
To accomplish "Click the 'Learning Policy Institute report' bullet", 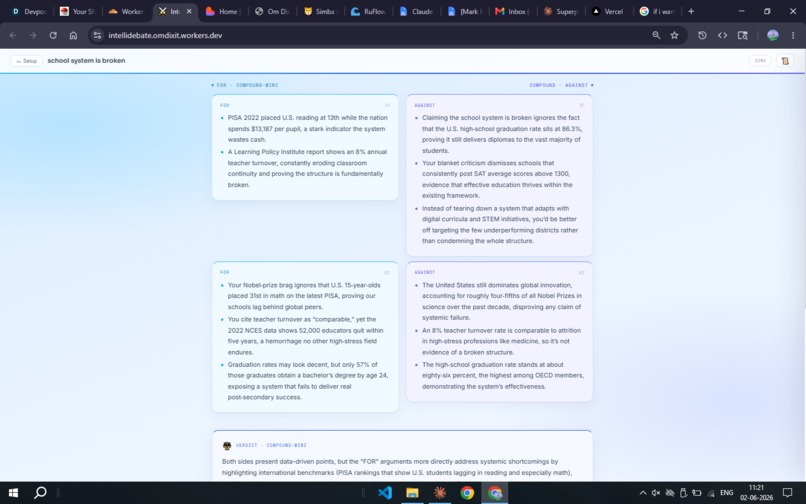I will [x=306, y=168].
